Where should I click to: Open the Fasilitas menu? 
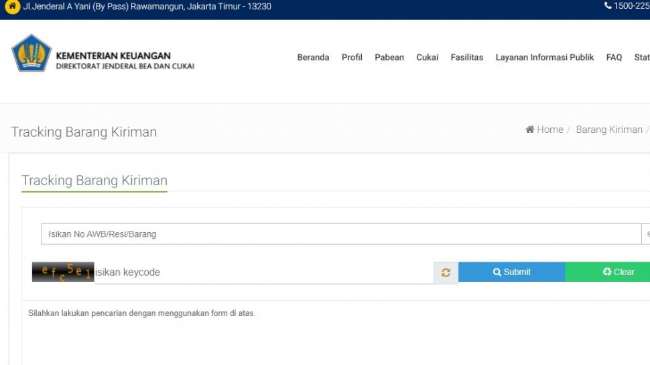point(467,57)
